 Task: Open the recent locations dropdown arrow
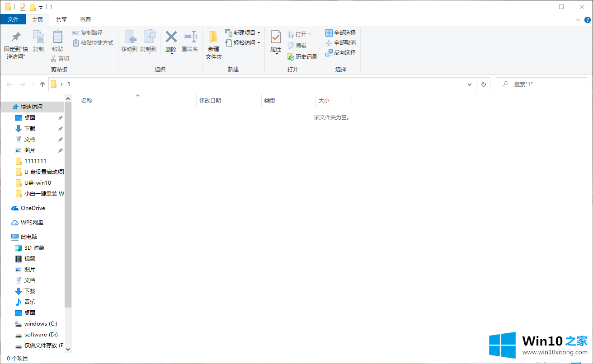tap(33, 84)
